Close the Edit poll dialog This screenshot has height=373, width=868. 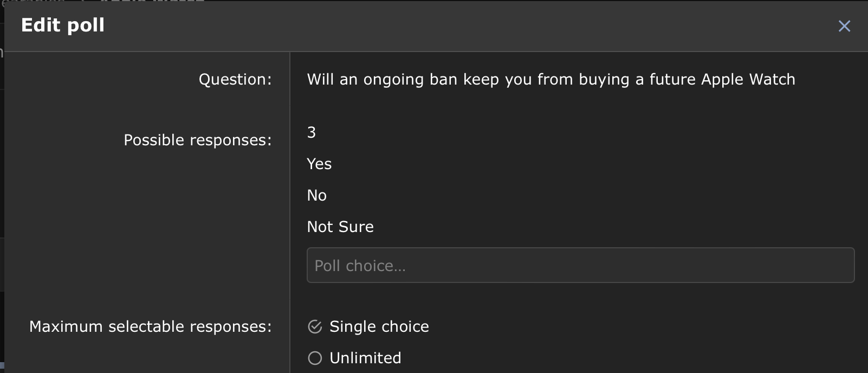coord(844,26)
